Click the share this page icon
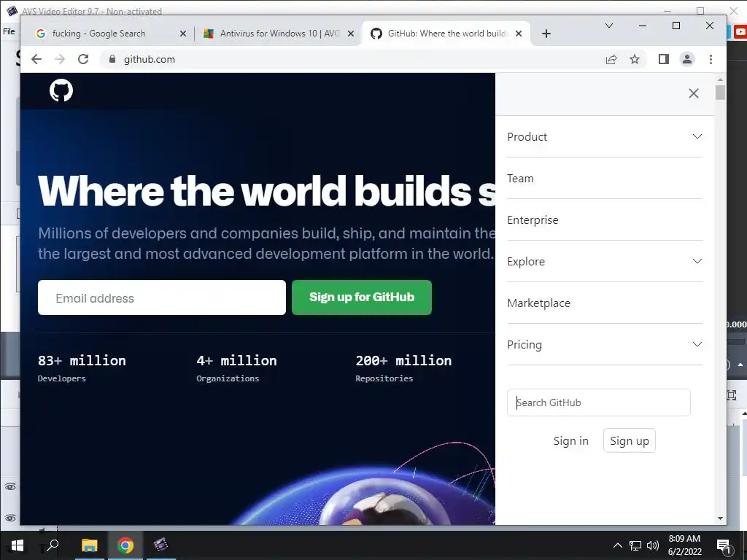Image resolution: width=747 pixels, height=560 pixels. 611,60
